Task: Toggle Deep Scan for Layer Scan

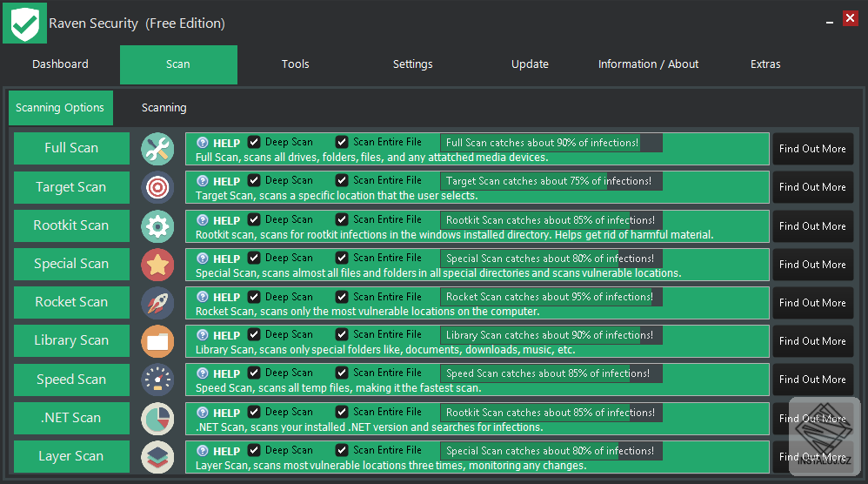Action: tap(254, 450)
